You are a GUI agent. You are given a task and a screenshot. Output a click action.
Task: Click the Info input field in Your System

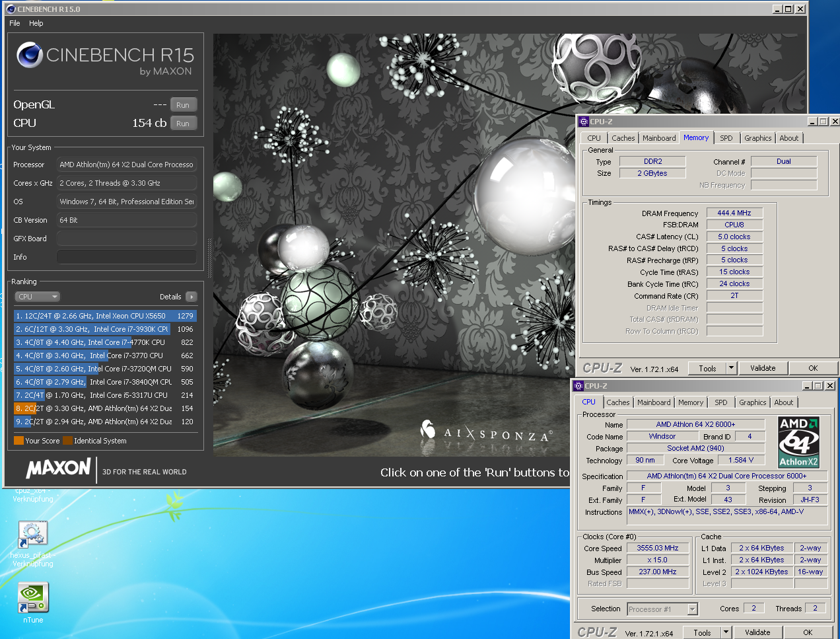[x=127, y=257]
